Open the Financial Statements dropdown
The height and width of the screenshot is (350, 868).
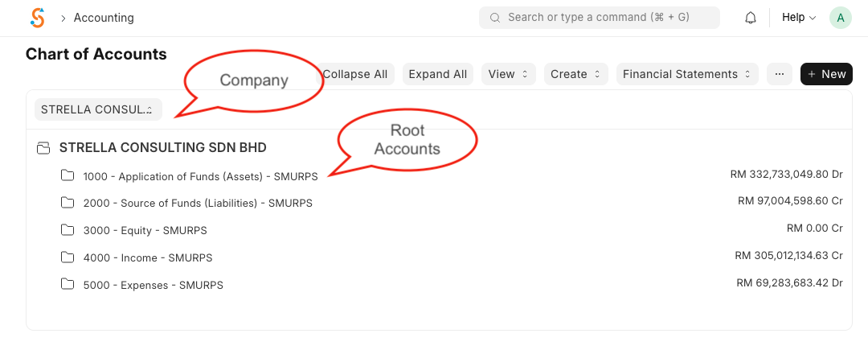click(687, 74)
